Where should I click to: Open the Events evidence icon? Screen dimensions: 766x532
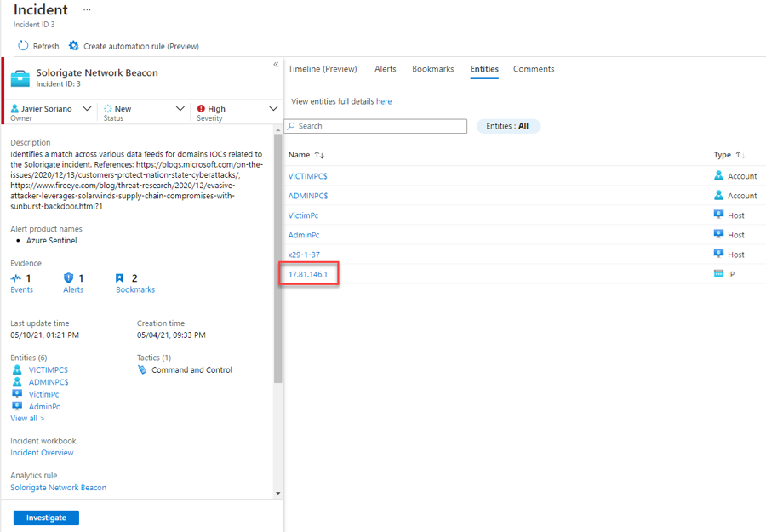pyautogui.click(x=16, y=278)
